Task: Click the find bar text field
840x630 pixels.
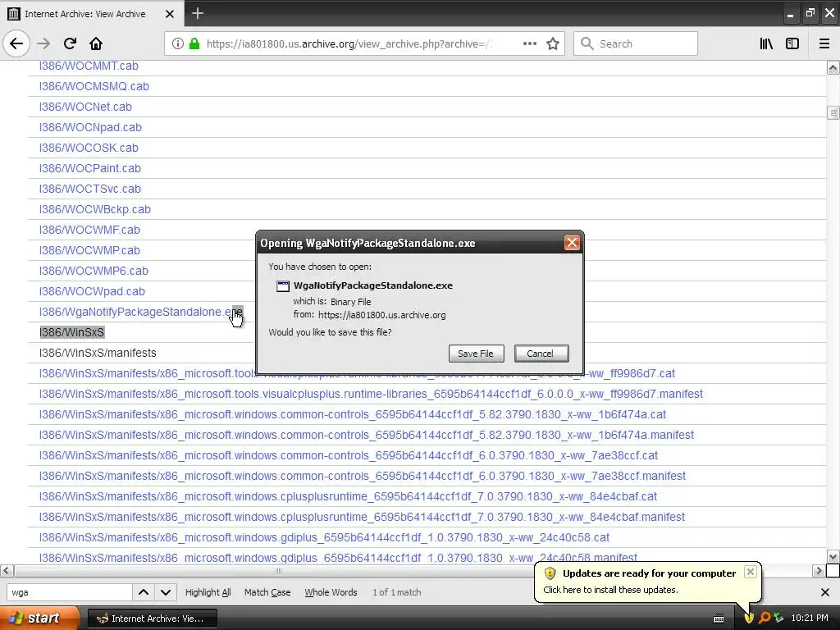Action: tap(70, 592)
